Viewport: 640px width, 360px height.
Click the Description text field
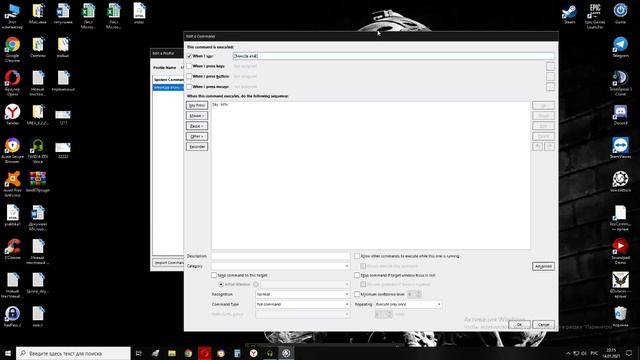280,256
